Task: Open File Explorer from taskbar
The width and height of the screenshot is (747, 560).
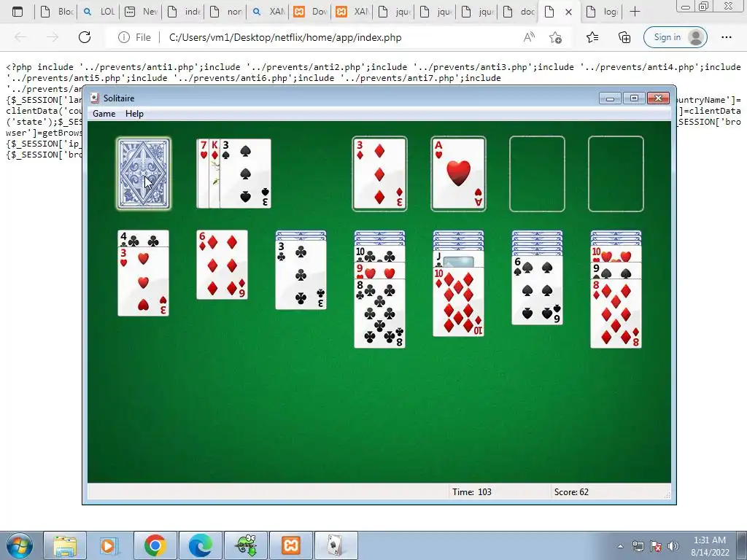Action: (x=65, y=545)
